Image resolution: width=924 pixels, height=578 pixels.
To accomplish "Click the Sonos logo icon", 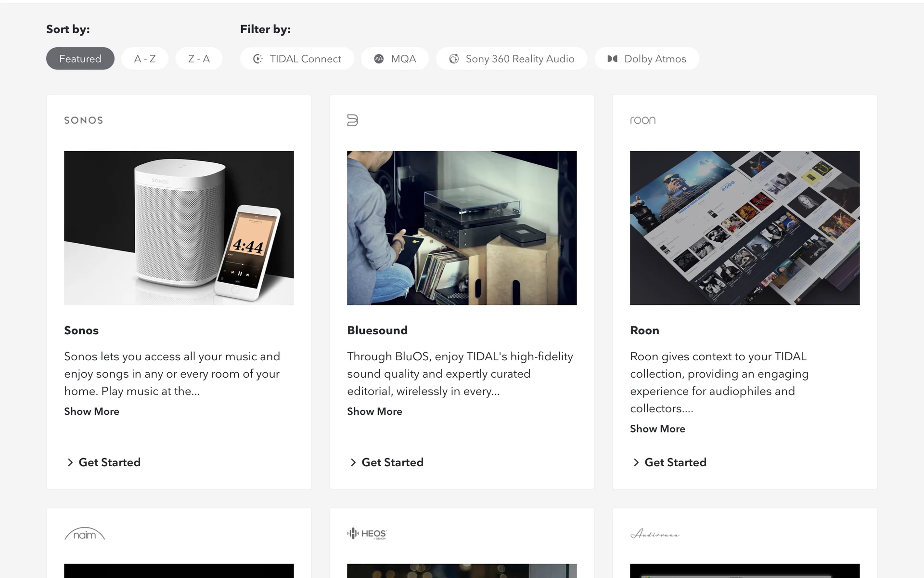I will coord(84,120).
